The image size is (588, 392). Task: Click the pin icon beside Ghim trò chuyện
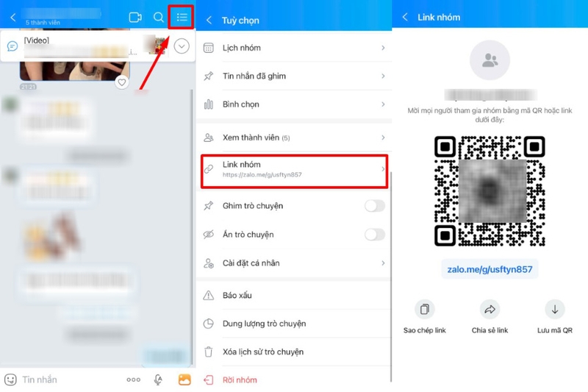click(209, 206)
